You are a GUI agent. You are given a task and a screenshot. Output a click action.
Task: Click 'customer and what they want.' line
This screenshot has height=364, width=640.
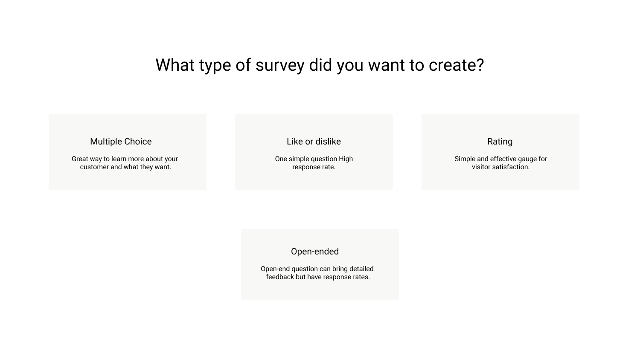pos(125,167)
